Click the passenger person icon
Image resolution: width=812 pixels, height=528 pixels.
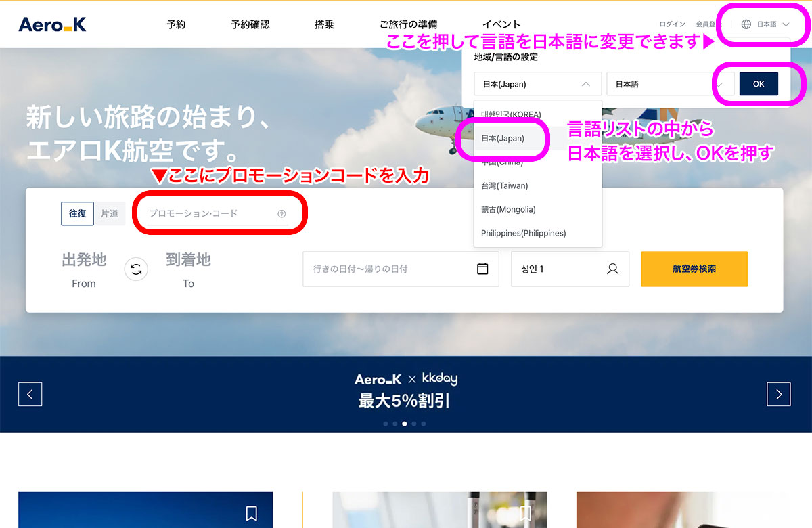point(612,269)
